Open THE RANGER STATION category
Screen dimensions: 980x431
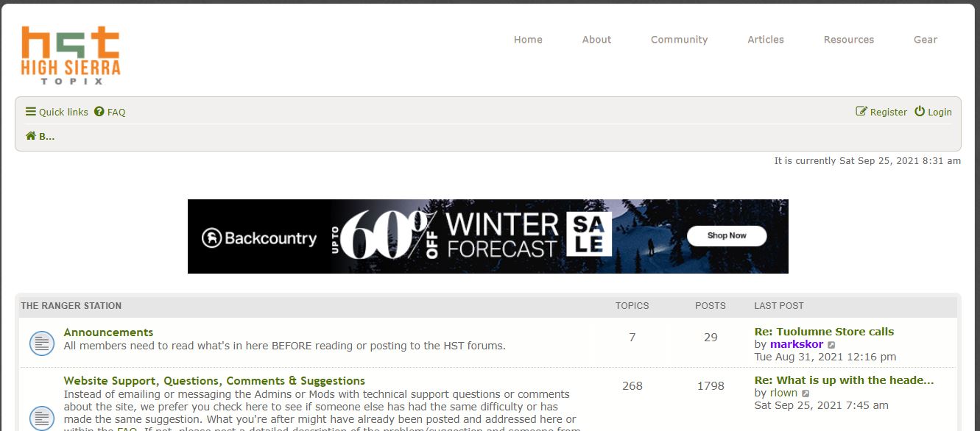(x=71, y=306)
